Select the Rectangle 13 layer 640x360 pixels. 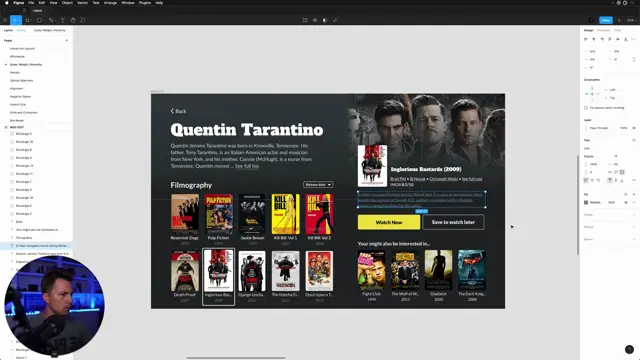(x=24, y=166)
